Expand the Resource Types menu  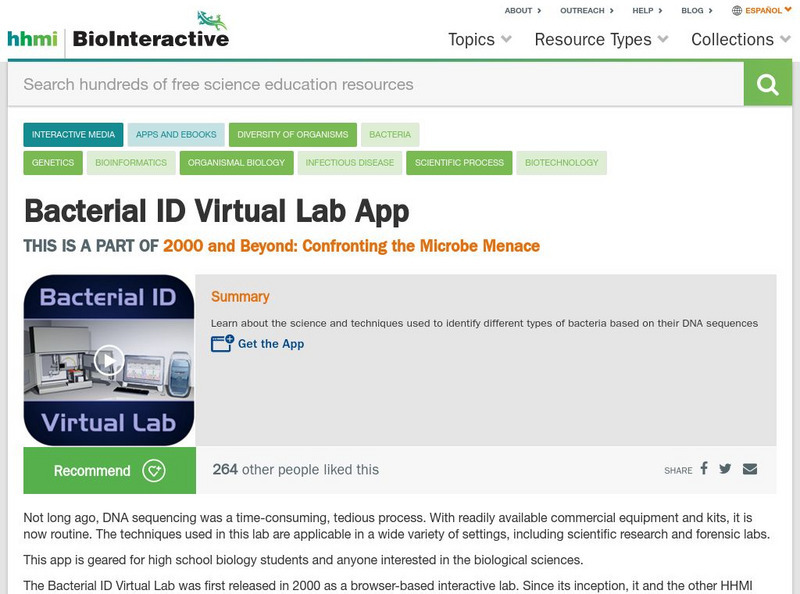pyautogui.click(x=601, y=39)
